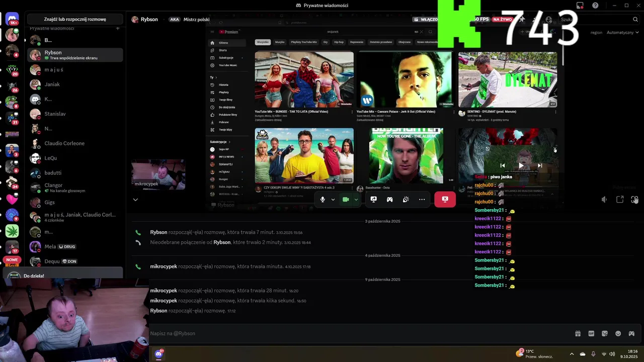The image size is (644, 362).
Task: Open group DM with 4 członków
Action: (75, 217)
